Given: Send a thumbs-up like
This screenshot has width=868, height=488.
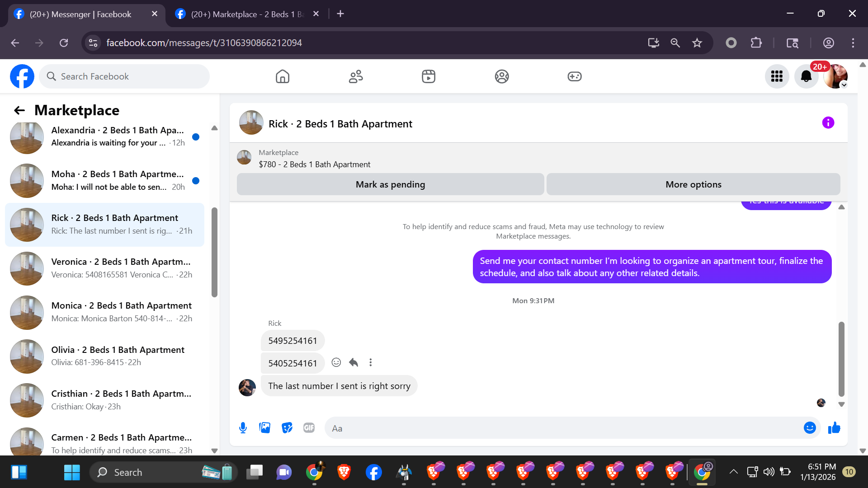Looking at the screenshot, I should [834, 428].
